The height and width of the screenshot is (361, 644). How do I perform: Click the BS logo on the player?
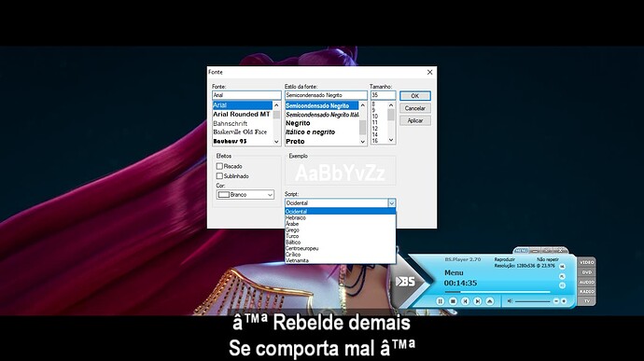pyautogui.click(x=405, y=282)
